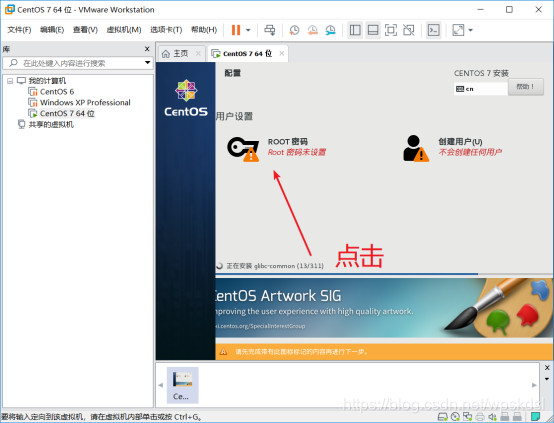Click the stretch guest display icon
Screen dimensions: 554x423
click(x=458, y=30)
